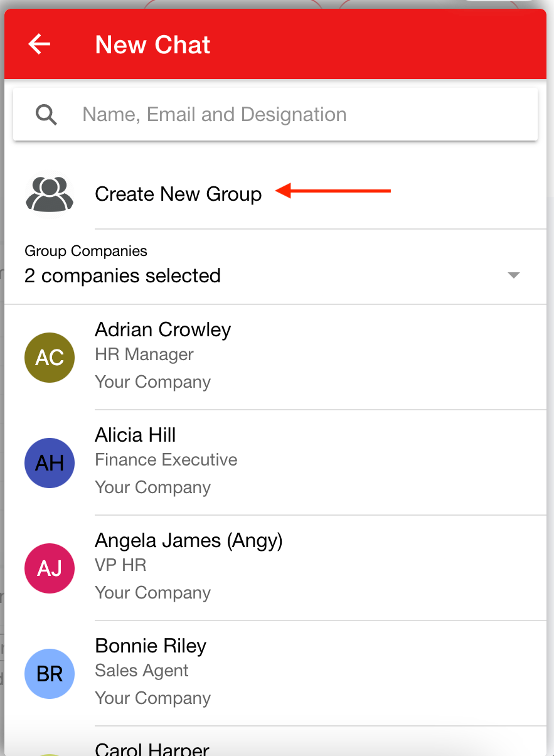Click Your Company under Bonnie Riley
The width and height of the screenshot is (554, 756).
153,698
